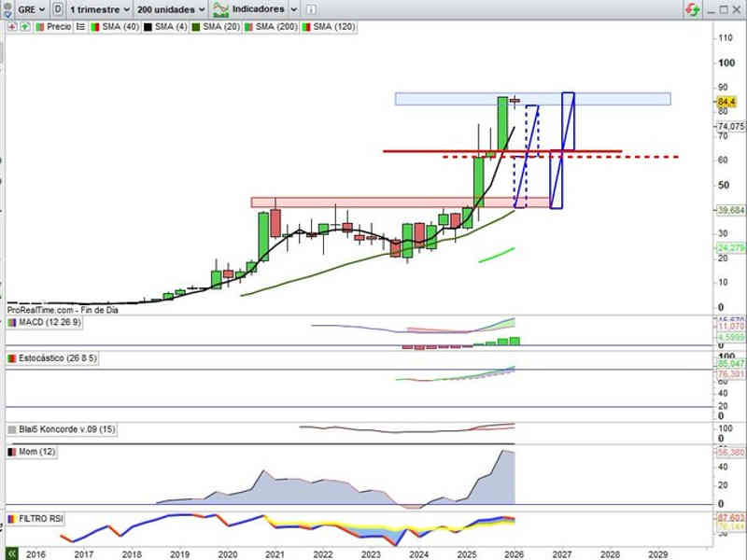Image resolution: width=747 pixels, height=560 pixels.
Task: Click the D display mode icon
Action: [59, 9]
